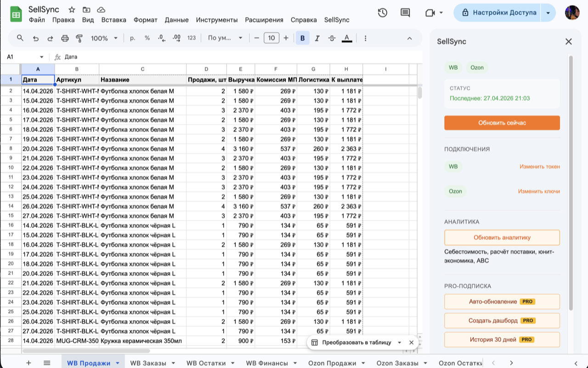Decrease font size with minus button
This screenshot has width=588, height=368.
coord(257,38)
